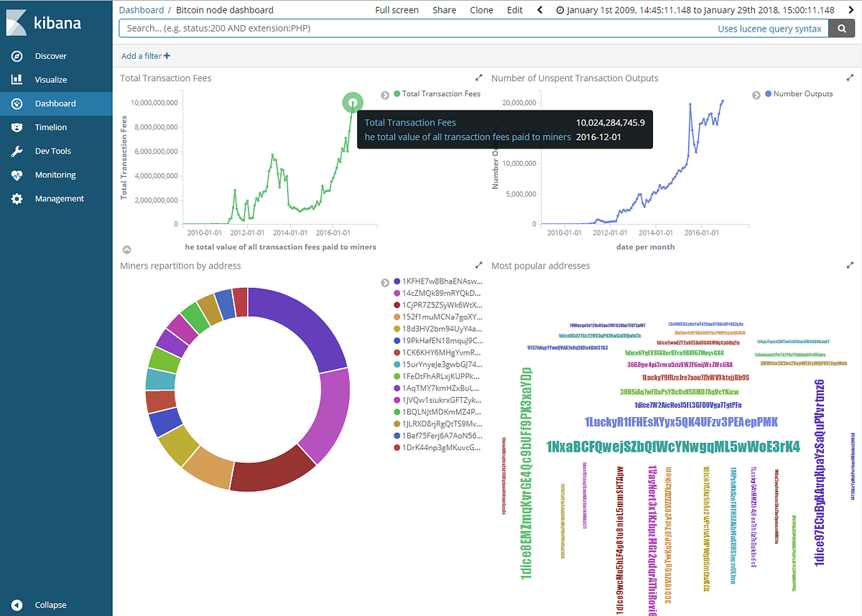The width and height of the screenshot is (862, 616).
Task: Clone the Bitcoin node dashboard
Action: (481, 9)
